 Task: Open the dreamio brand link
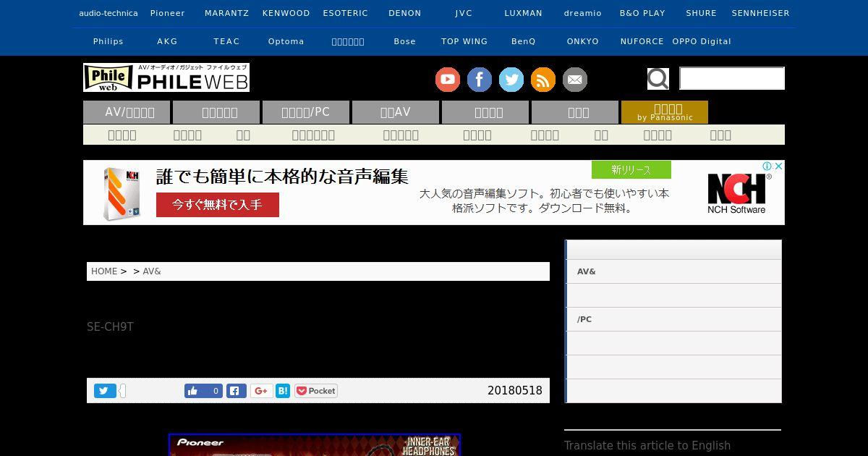click(583, 13)
